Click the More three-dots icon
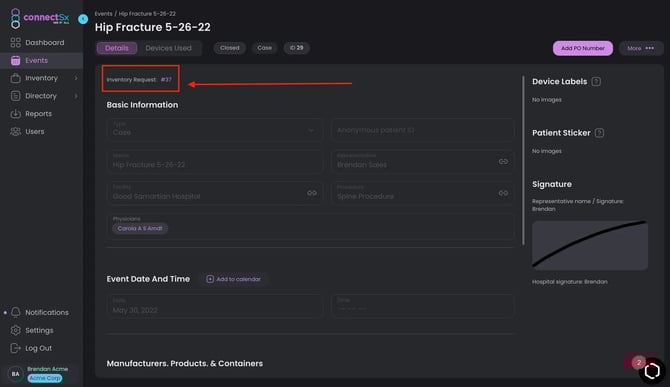This screenshot has width=670, height=387. click(x=649, y=48)
